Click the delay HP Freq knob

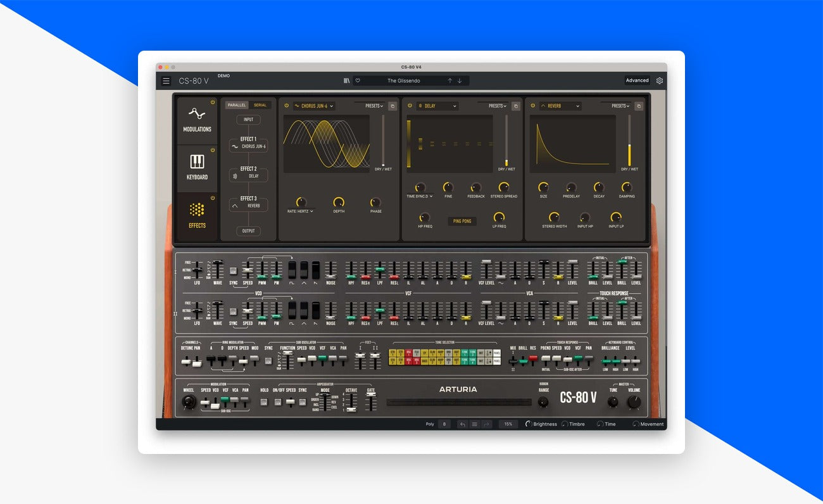(x=425, y=217)
